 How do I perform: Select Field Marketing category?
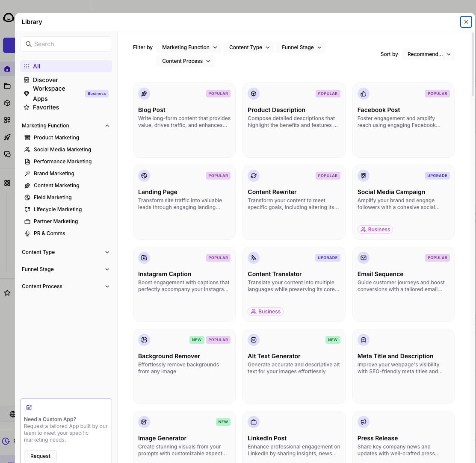[66, 198]
